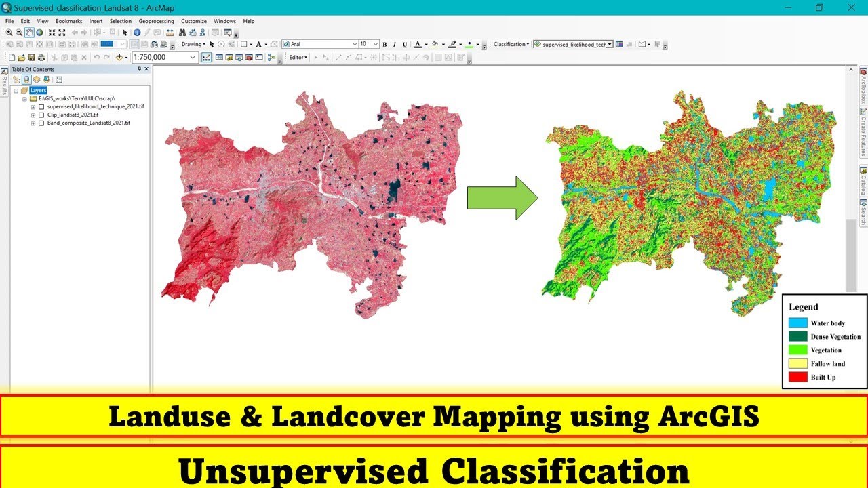The width and height of the screenshot is (868, 488).
Task: Activate the Identify info tool
Action: point(137,32)
